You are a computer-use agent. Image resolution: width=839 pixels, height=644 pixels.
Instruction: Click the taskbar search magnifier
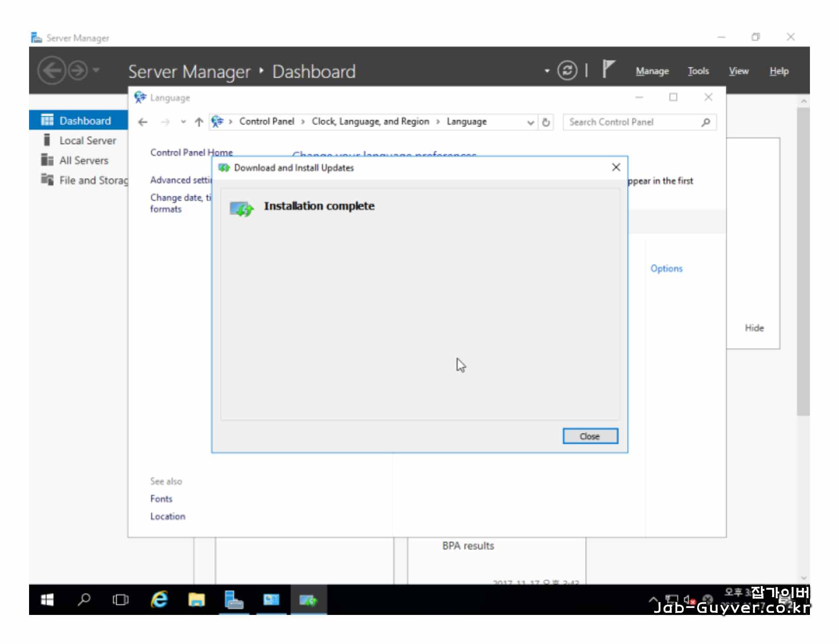tap(84, 600)
